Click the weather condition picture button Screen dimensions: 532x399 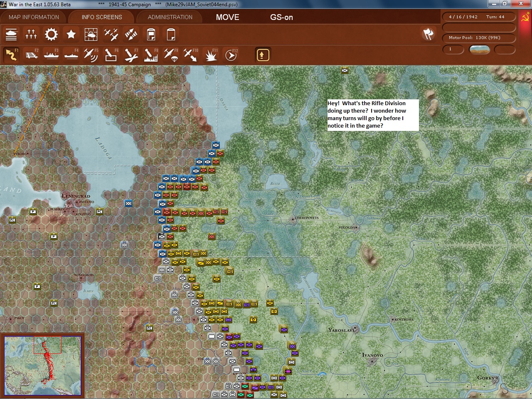point(479,49)
